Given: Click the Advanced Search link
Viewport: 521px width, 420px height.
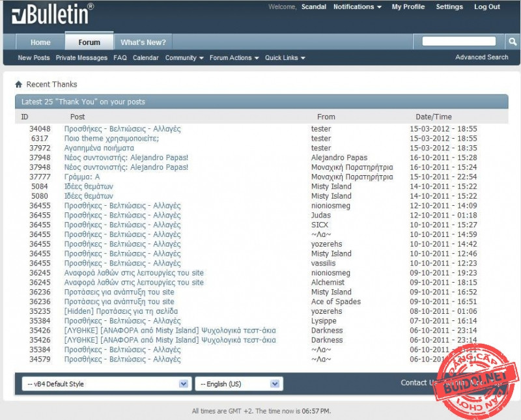Looking at the screenshot, I should coord(481,57).
